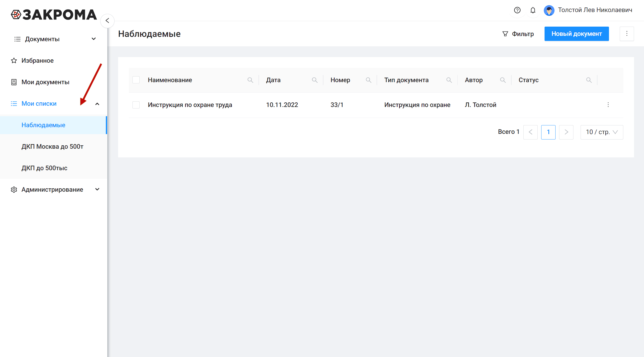The height and width of the screenshot is (357, 644).
Task: Click the Мои документы document icon
Action: (x=14, y=82)
